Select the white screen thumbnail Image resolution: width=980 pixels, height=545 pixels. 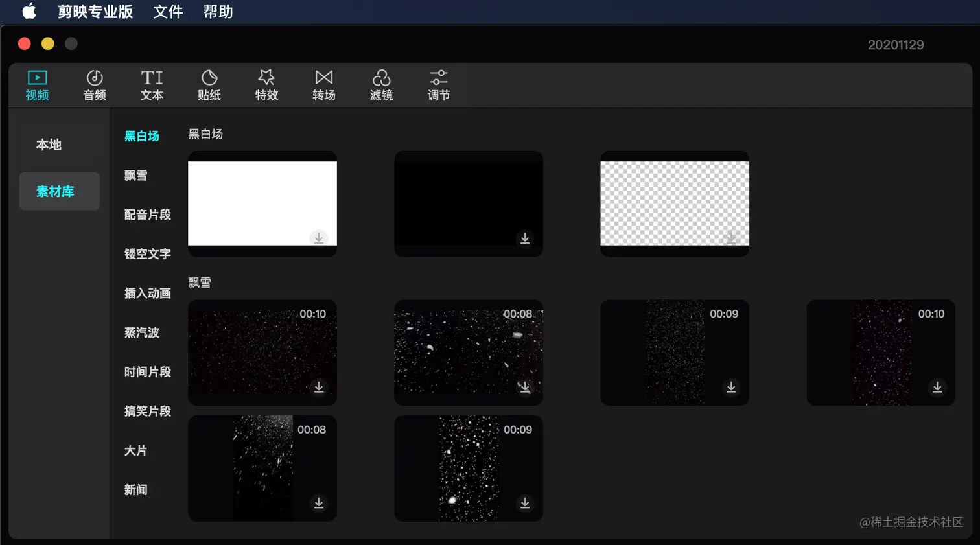point(262,203)
